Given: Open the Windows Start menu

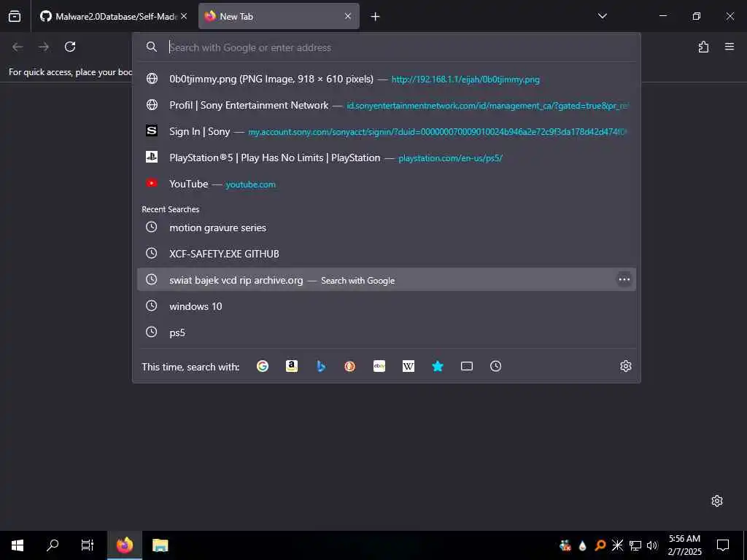Looking at the screenshot, I should (18, 545).
